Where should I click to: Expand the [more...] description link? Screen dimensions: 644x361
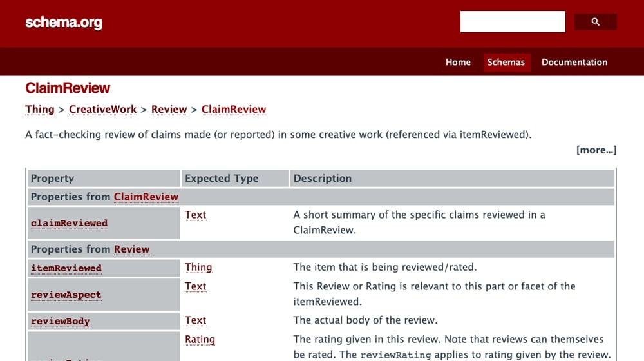tap(596, 150)
